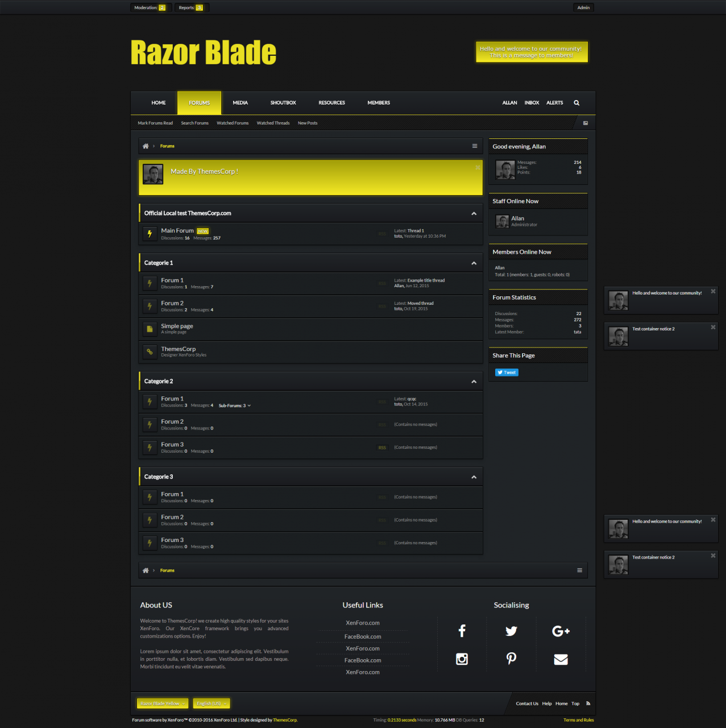726x728 pixels.
Task: Click 'Moved thread' latest post link
Action: click(420, 303)
